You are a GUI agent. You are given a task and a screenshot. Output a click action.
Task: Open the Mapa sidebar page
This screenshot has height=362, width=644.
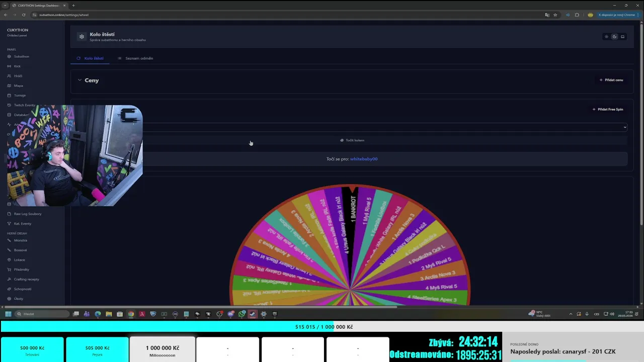(18, 85)
